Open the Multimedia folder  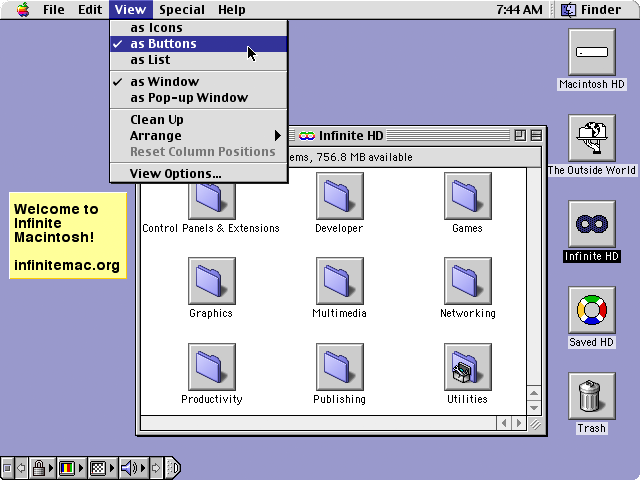(339, 281)
